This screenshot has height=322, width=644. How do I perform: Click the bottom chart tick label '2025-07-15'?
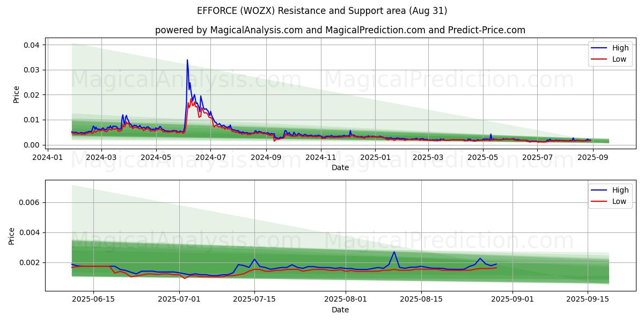click(x=255, y=299)
